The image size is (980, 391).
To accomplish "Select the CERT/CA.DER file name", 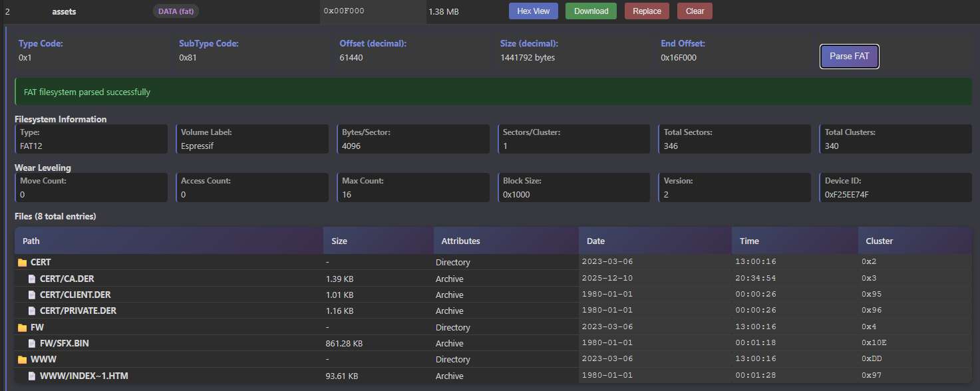I will [x=67, y=279].
